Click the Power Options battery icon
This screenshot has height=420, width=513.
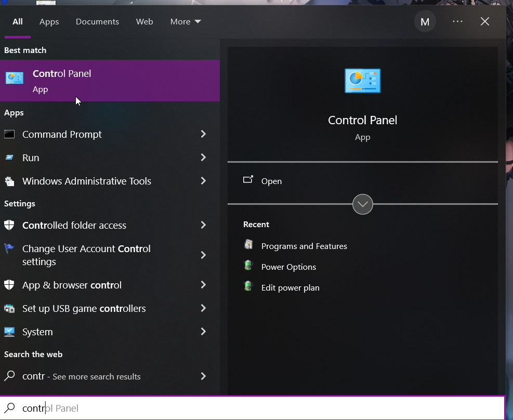(x=248, y=265)
